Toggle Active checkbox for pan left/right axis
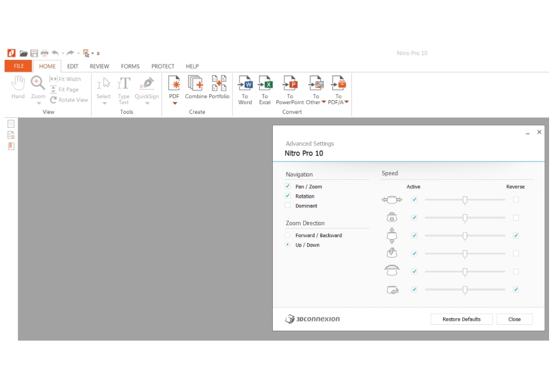 (414, 200)
